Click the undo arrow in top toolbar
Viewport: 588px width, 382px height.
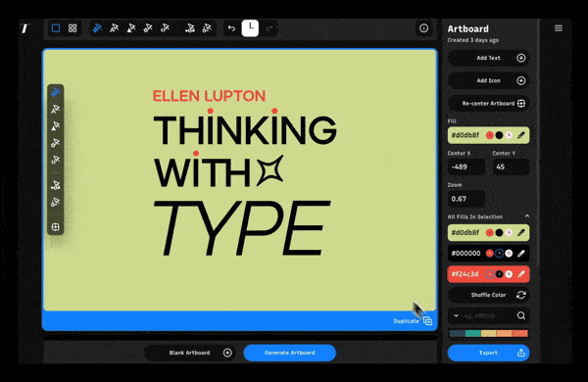coord(231,28)
